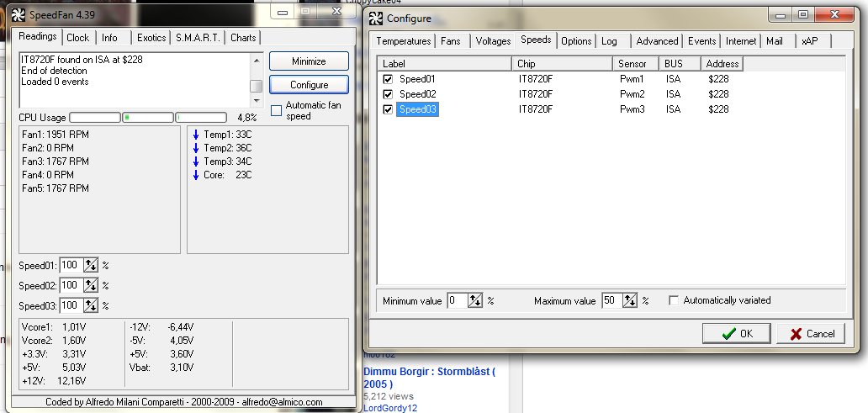The width and height of the screenshot is (868, 413).
Task: Toggle the Speed03 checkbox
Action: point(388,109)
